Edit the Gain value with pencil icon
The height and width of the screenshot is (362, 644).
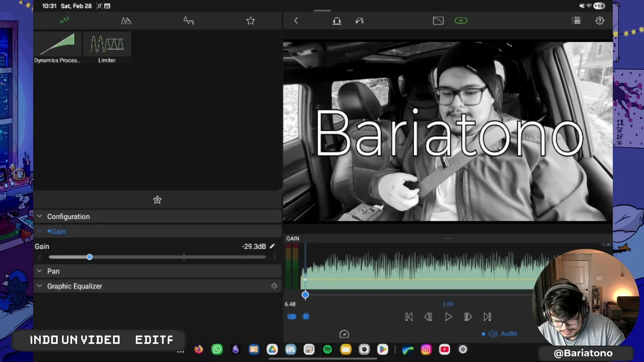pos(272,246)
